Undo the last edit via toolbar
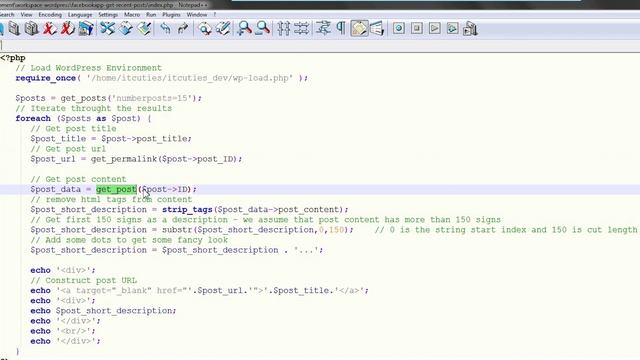This screenshot has height=360, width=640. point(165,29)
